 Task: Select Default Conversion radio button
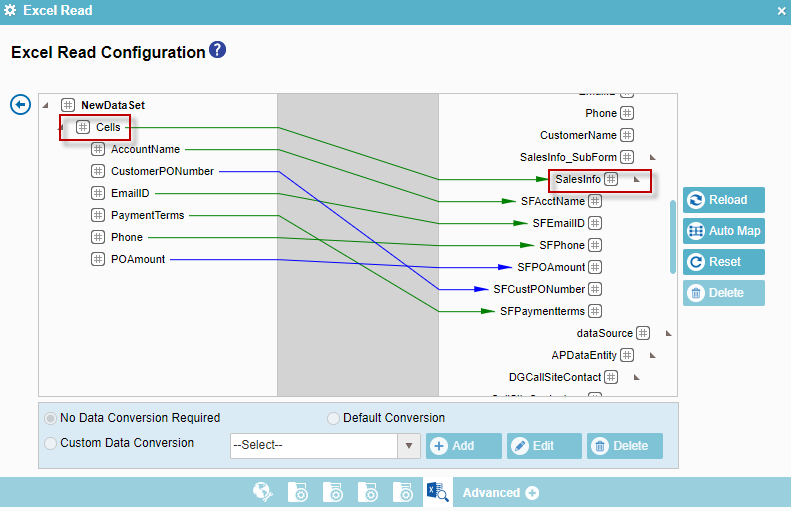tap(333, 418)
